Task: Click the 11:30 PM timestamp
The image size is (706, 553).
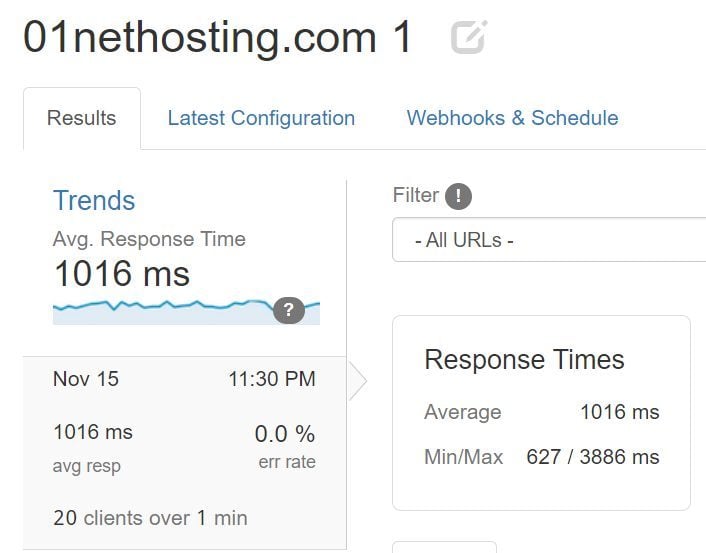Action: click(272, 379)
